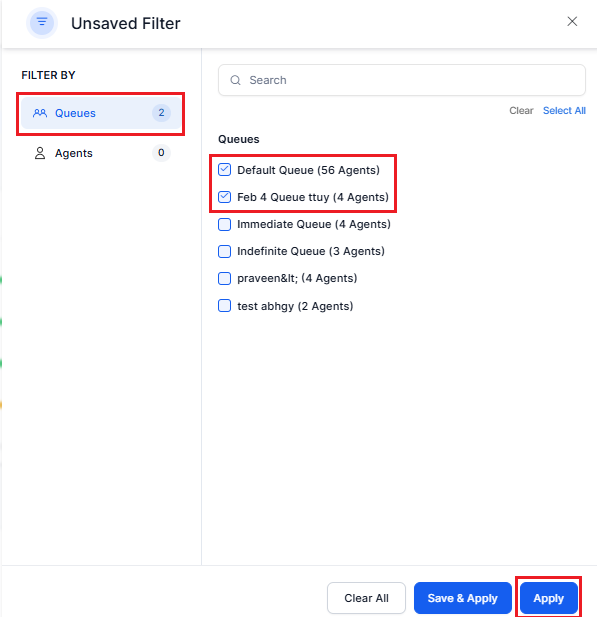Click the Agents count badge showing 0

pos(161,153)
